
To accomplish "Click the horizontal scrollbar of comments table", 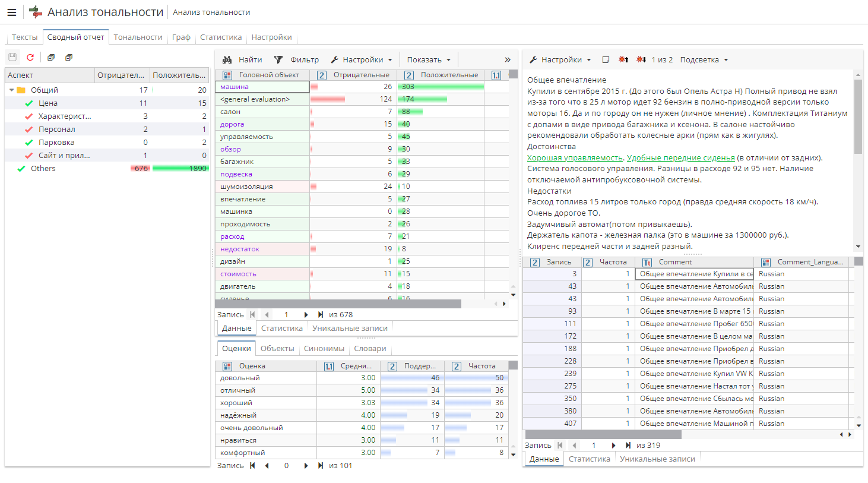I will [602, 434].
